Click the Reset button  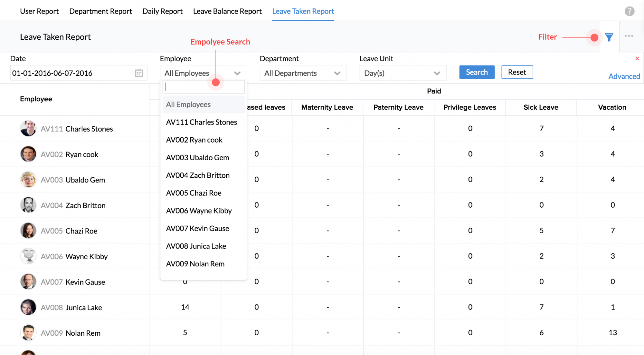coord(517,72)
